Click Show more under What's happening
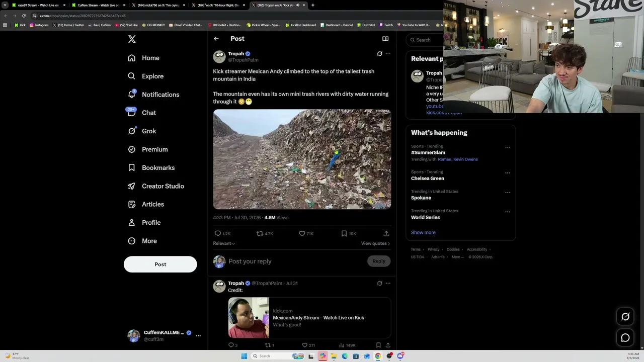The height and width of the screenshot is (362, 644). pyautogui.click(x=423, y=233)
